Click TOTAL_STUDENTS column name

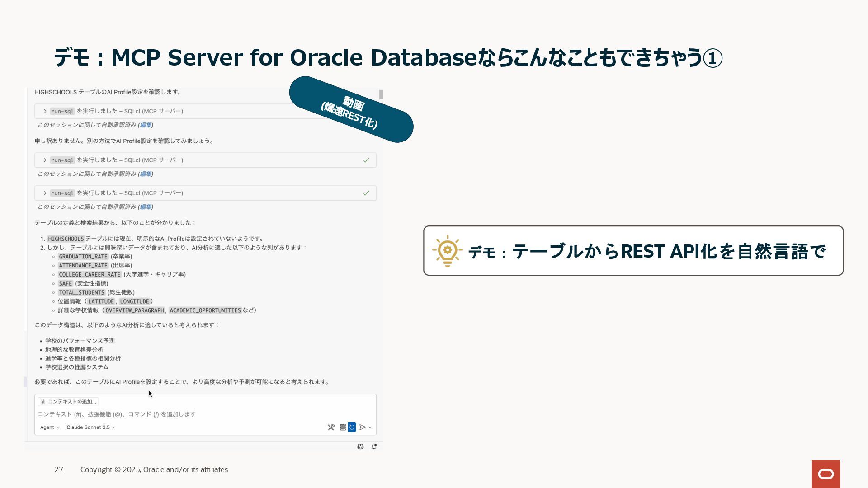(x=81, y=292)
